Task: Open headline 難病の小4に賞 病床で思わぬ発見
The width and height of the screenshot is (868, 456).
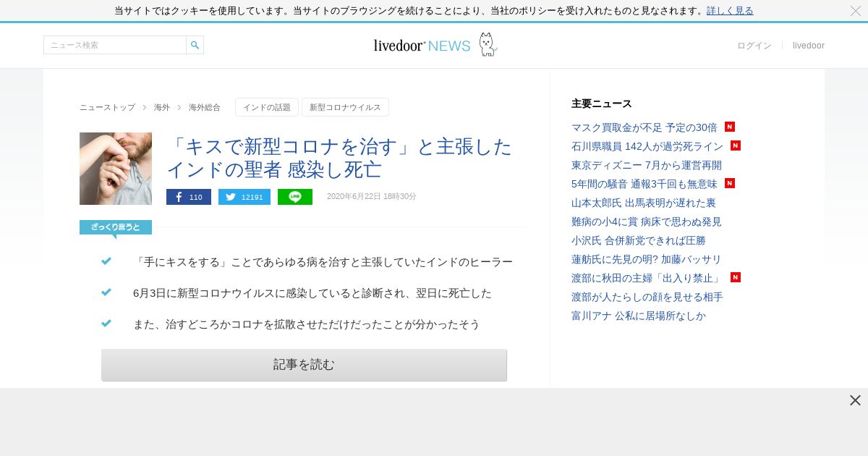Action: click(x=647, y=221)
